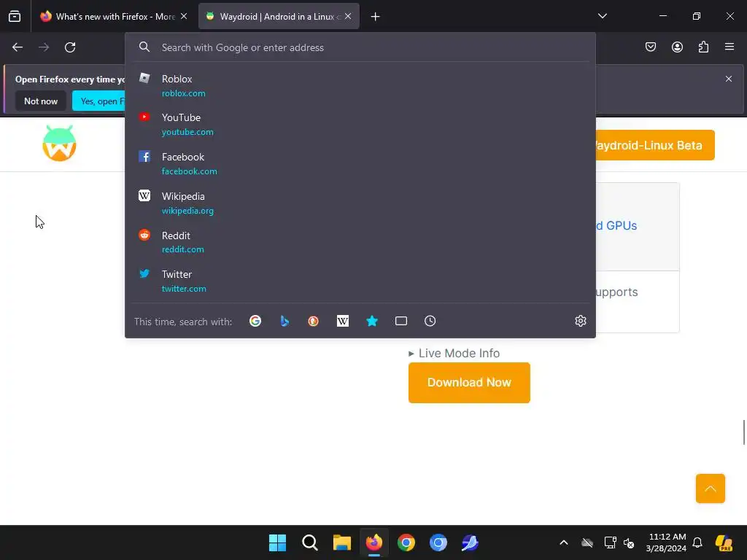Screen dimensions: 747x560
Task: Show hidden system tray icons
Action: point(564,542)
